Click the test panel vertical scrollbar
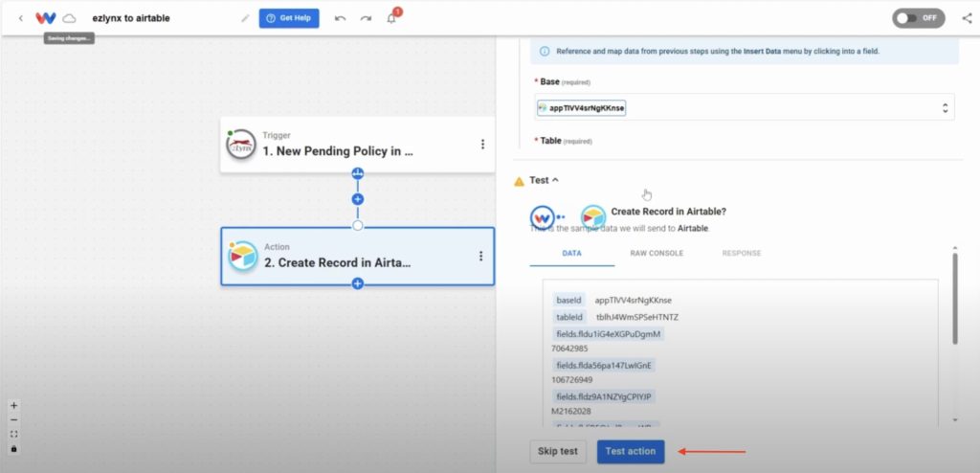 (x=955, y=298)
